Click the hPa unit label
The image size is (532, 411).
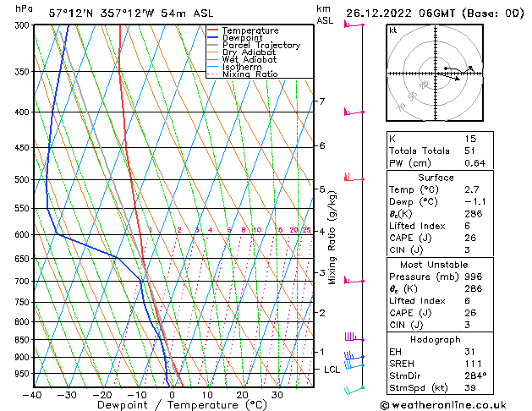[x=24, y=8]
